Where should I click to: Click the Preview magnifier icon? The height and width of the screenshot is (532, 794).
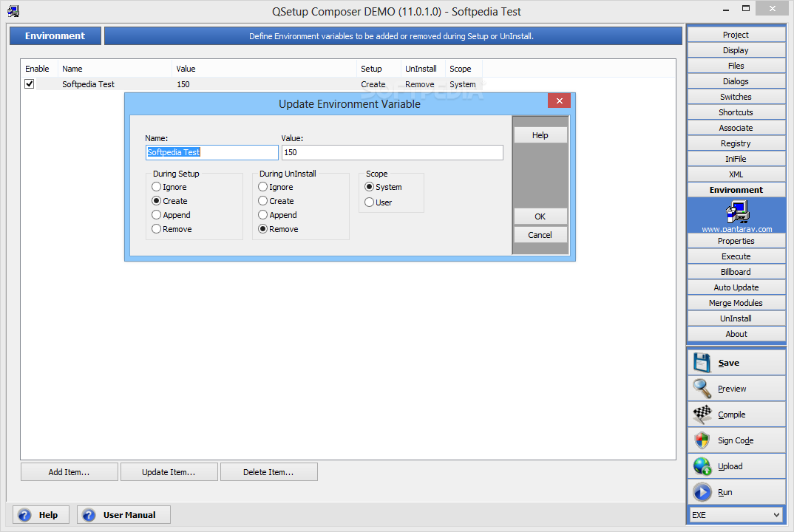point(702,389)
